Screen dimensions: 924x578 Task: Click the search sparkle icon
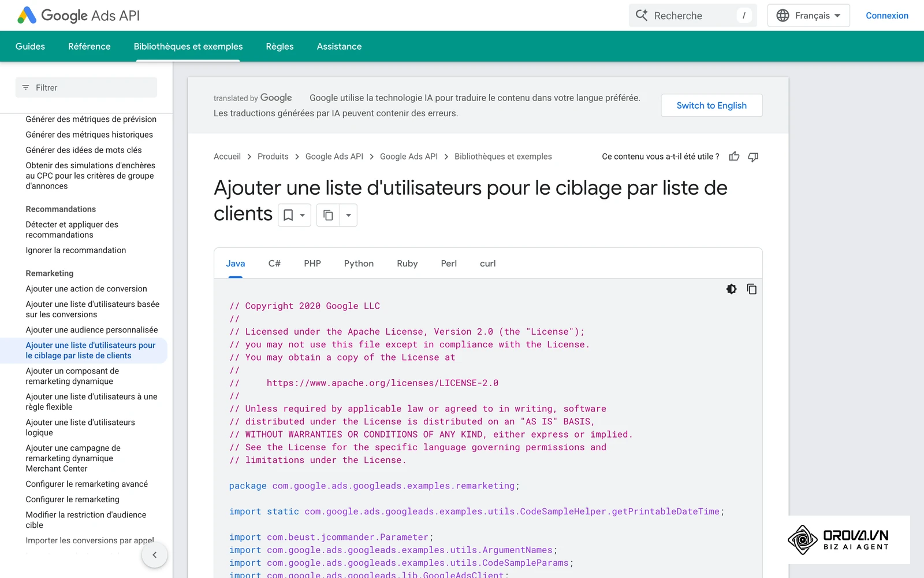click(x=642, y=16)
